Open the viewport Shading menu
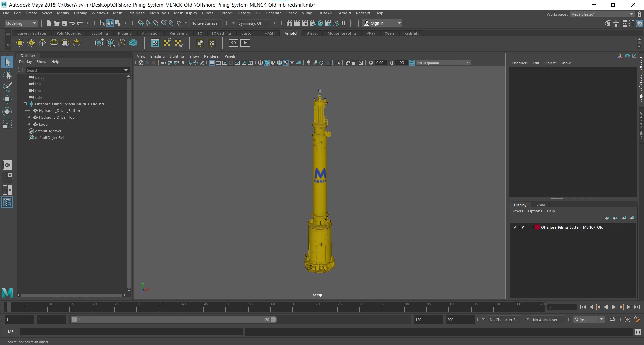644x345 pixels. click(x=157, y=56)
